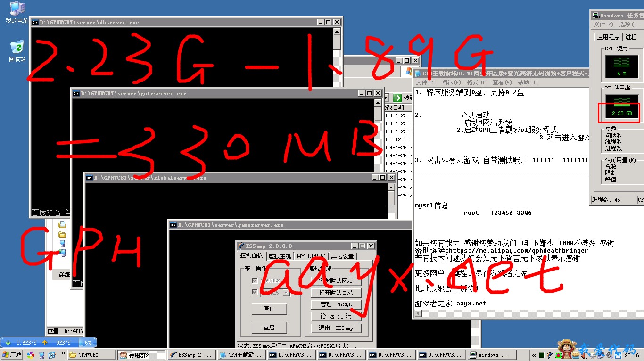644x361 pixels.
Task: Open 虚拟主机 tab in ESSamp
Action: 280,256
